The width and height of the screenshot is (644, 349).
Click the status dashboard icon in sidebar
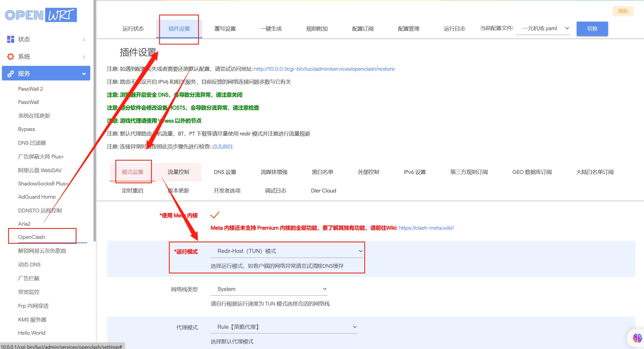tap(11, 39)
